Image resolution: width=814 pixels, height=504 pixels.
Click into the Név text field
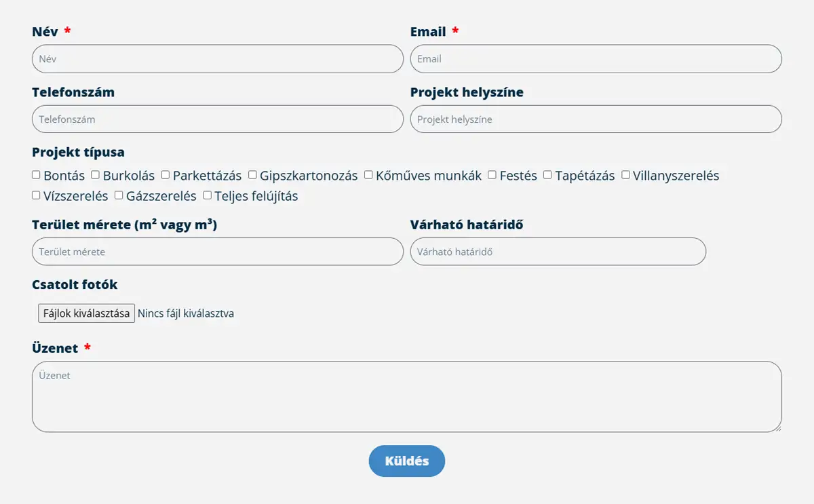217,59
